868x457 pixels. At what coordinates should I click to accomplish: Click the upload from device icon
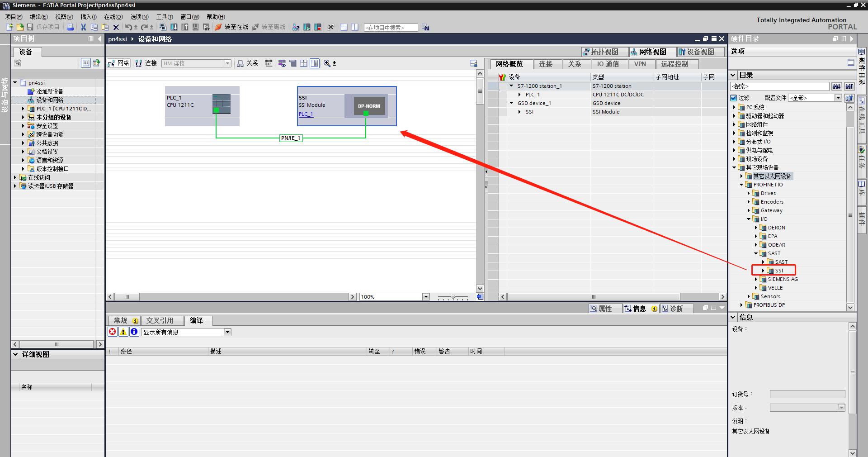point(185,27)
